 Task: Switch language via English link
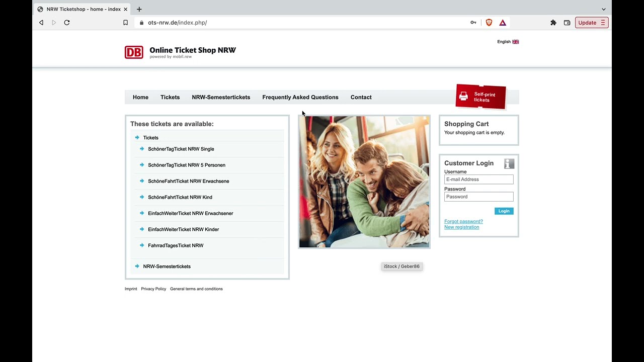coord(504,42)
